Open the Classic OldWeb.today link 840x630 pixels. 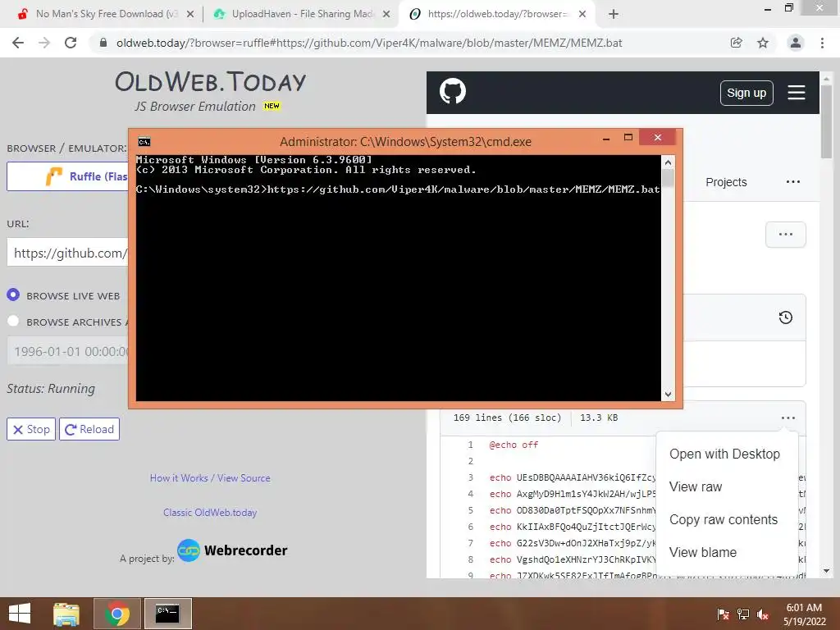coord(210,513)
